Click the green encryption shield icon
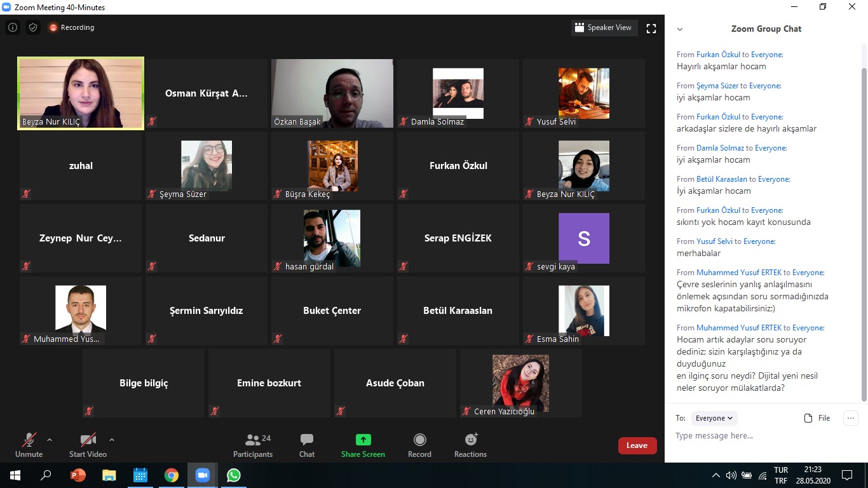The image size is (868, 488). coord(33,27)
